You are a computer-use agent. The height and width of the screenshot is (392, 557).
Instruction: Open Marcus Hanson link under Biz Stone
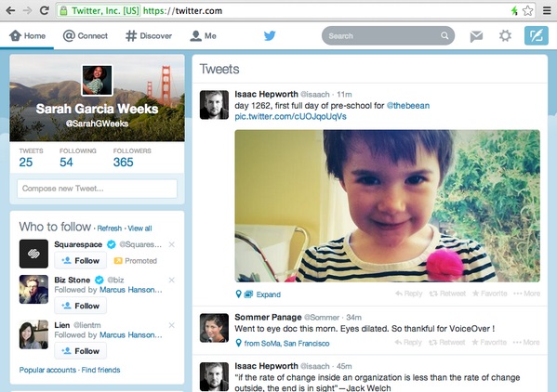(131, 290)
